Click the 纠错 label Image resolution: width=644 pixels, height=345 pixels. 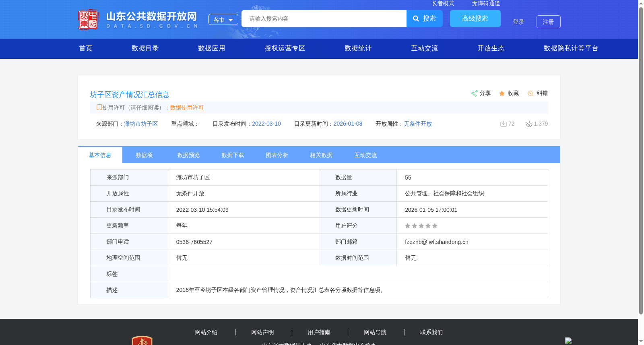click(x=542, y=93)
